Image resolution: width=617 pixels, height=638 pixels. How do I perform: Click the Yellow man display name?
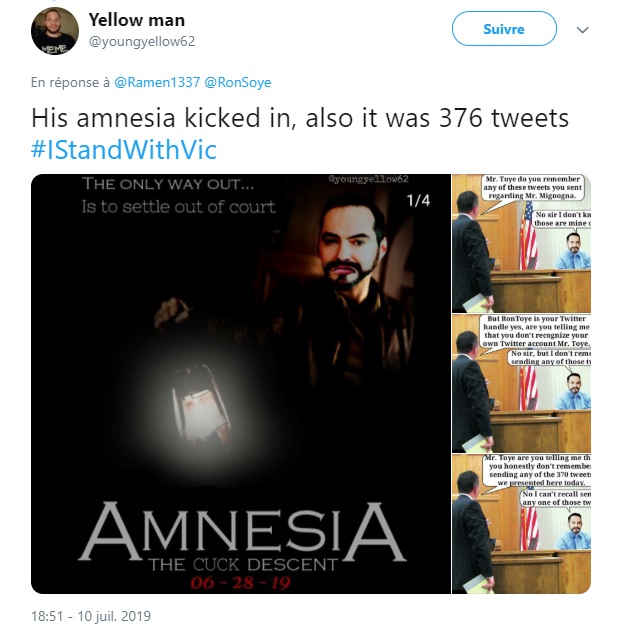pos(137,20)
